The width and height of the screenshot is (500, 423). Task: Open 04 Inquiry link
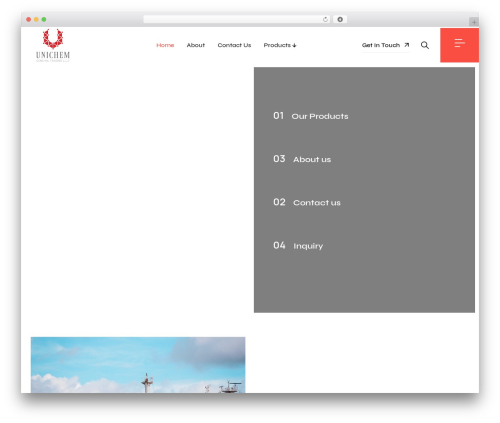point(298,246)
